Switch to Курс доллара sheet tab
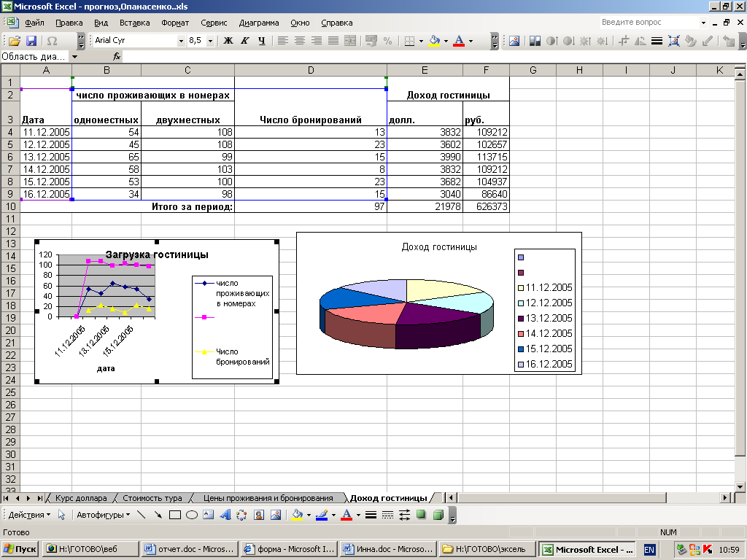Screen dimensions: 747x560 (81, 498)
